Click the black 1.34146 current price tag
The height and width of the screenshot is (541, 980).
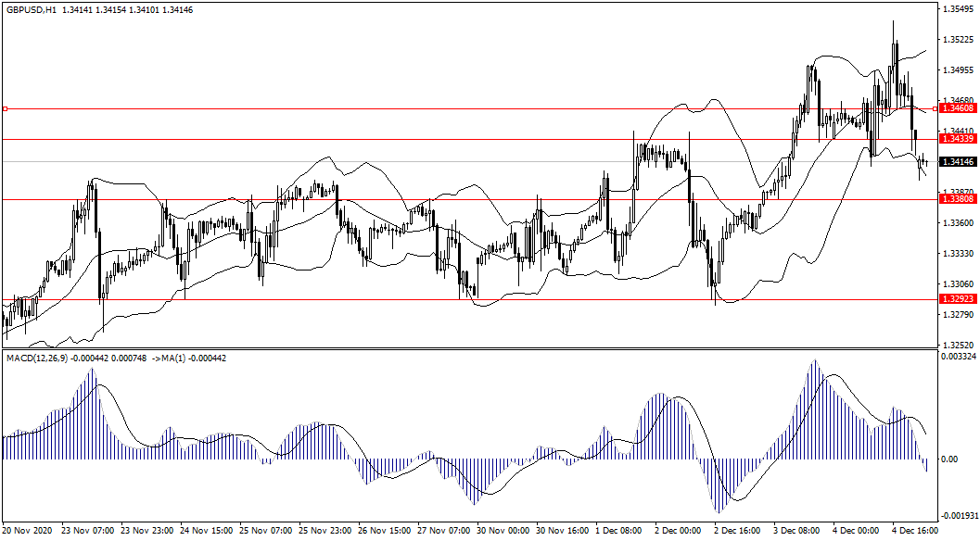point(956,162)
